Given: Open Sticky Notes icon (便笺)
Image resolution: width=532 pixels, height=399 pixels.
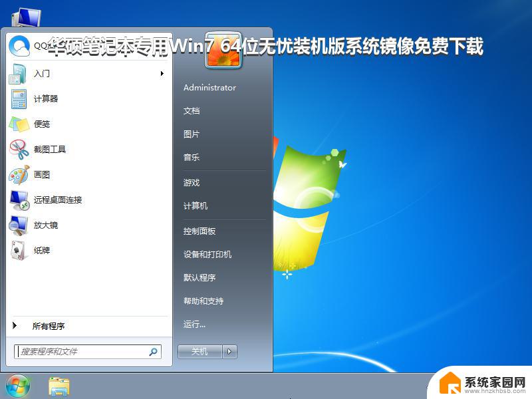Looking at the screenshot, I should pos(19,124).
